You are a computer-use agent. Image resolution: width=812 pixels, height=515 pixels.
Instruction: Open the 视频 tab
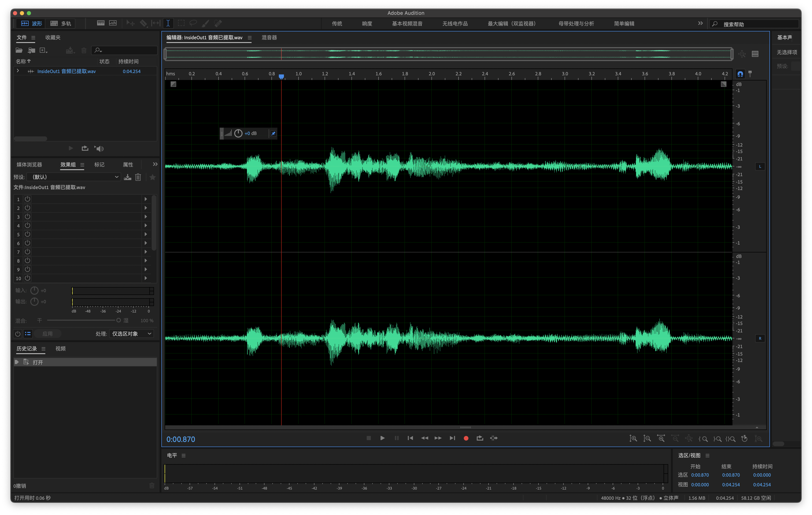60,349
